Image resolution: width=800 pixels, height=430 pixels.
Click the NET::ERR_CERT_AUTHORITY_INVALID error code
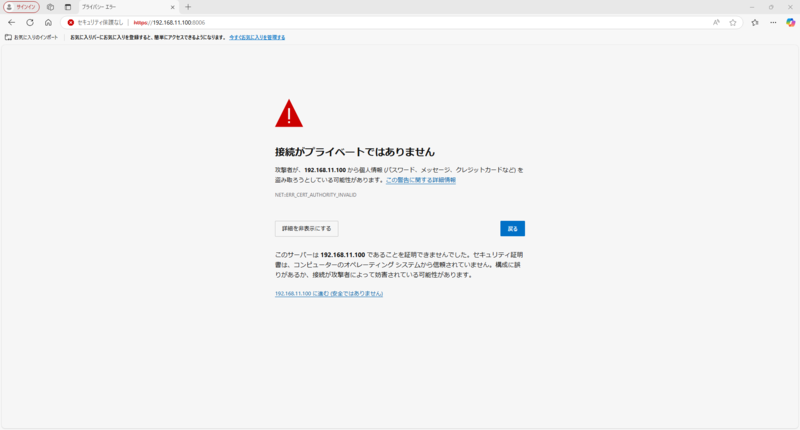316,195
